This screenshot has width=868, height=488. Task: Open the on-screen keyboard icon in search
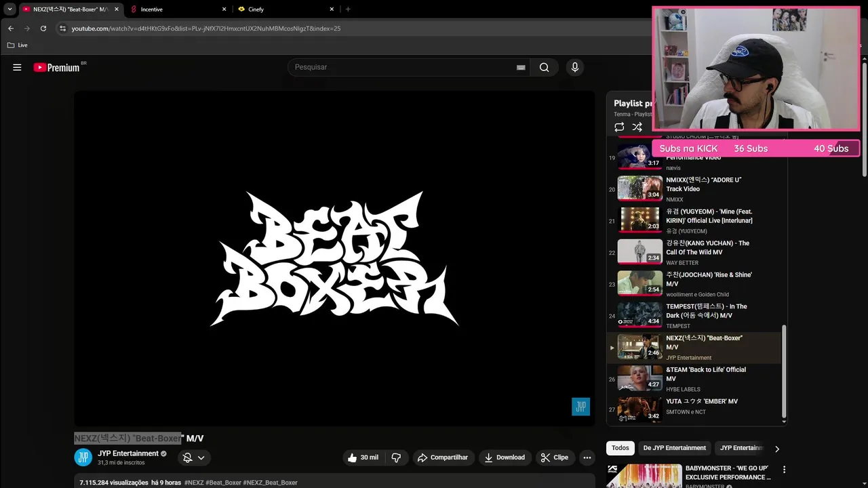coord(521,67)
